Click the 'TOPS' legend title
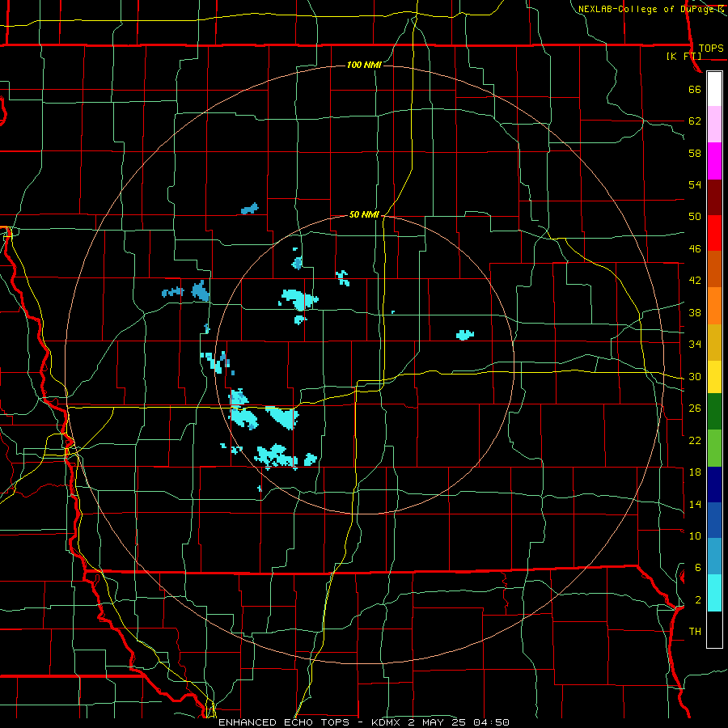Screen dimensions: 728x728 711,48
